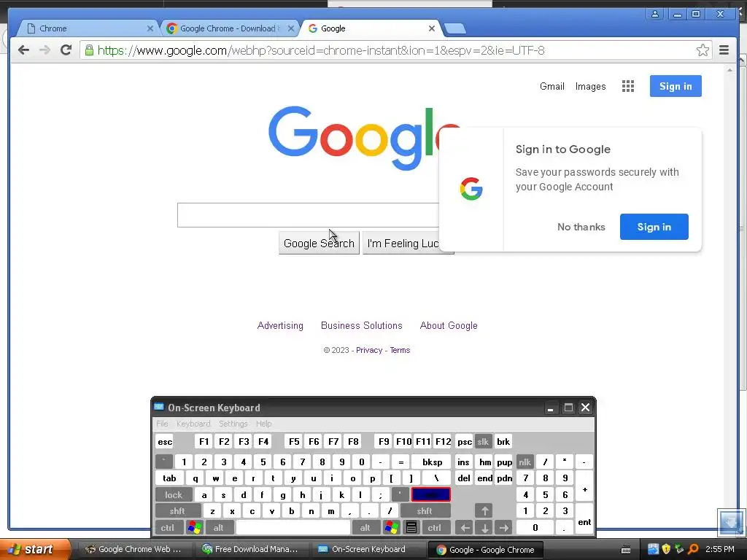This screenshot has width=747, height=560.
Task: Switch to the Google Chrome - Download tab
Action: tap(228, 28)
